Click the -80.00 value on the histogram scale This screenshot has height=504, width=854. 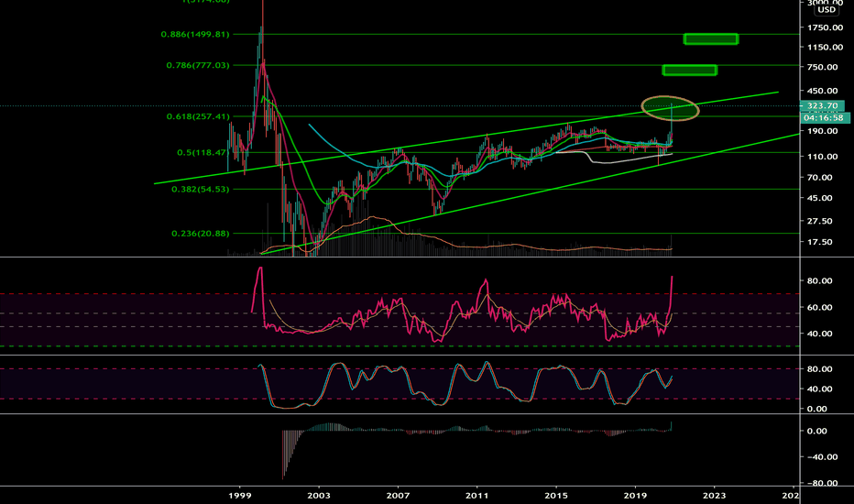pyautogui.click(x=823, y=483)
